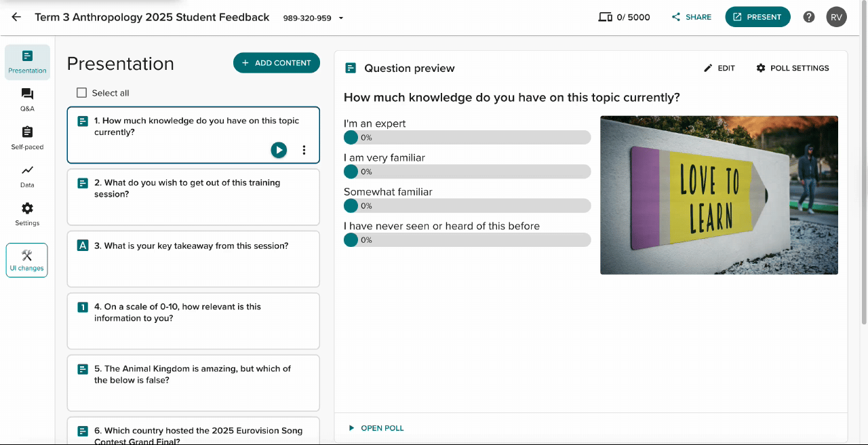This screenshot has height=445, width=868.
Task: Open POLL SETTINGS
Action: pos(793,68)
